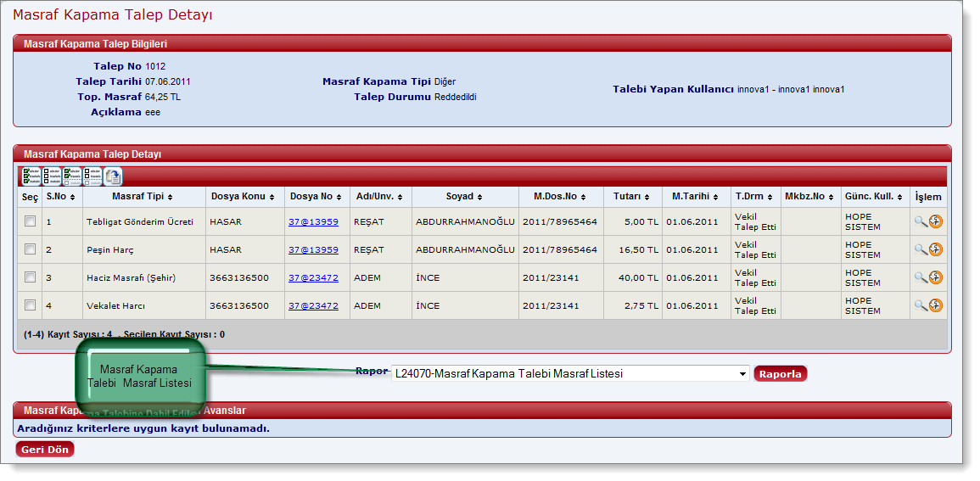Click orange action icon in Vekalet Harcı row
The image size is (980, 481).
[x=936, y=305]
